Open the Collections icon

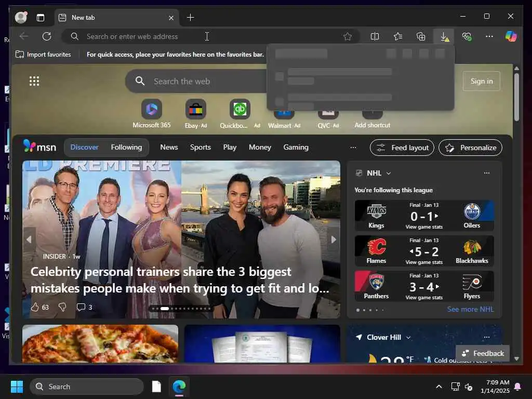[x=421, y=36]
